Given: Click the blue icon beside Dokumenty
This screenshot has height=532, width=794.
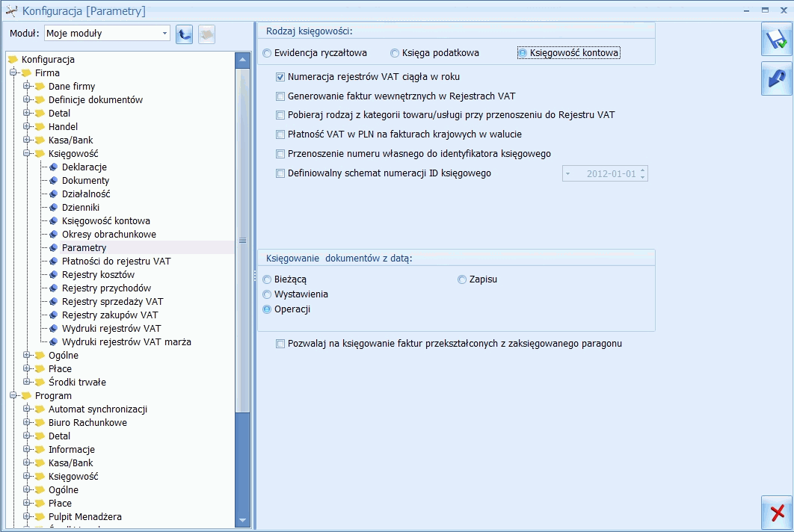Looking at the screenshot, I should 53,180.
